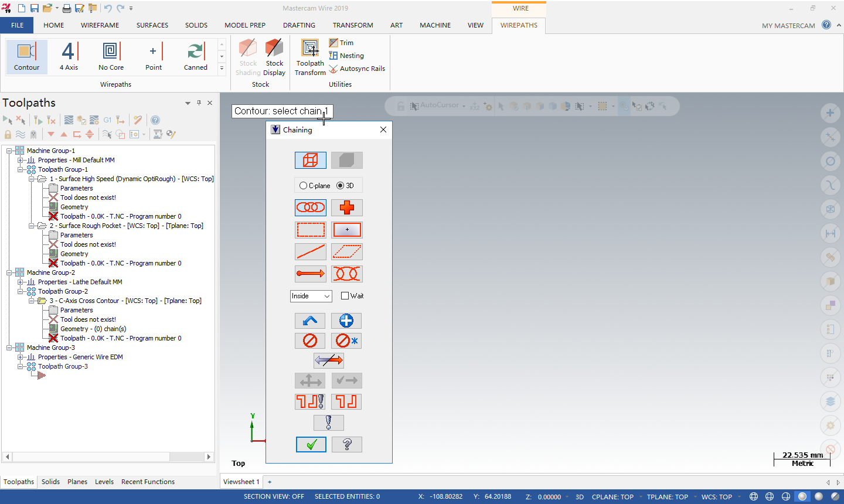
Task: Select the Window selection method
Action: (x=311, y=230)
